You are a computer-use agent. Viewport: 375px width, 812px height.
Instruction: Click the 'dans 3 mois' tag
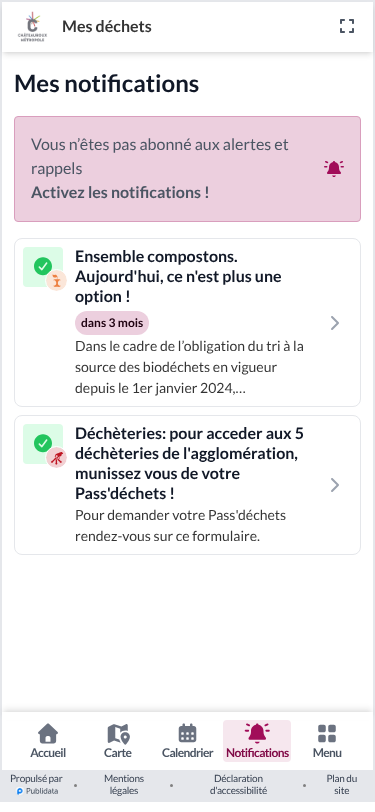pos(112,323)
